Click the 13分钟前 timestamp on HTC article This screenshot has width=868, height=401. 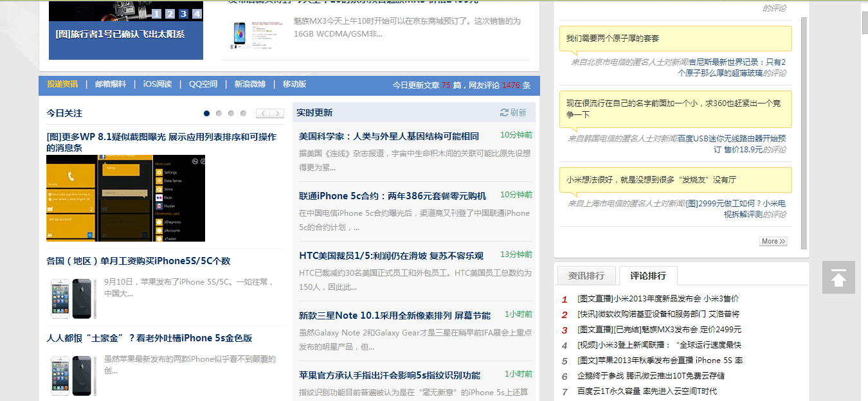tap(516, 254)
